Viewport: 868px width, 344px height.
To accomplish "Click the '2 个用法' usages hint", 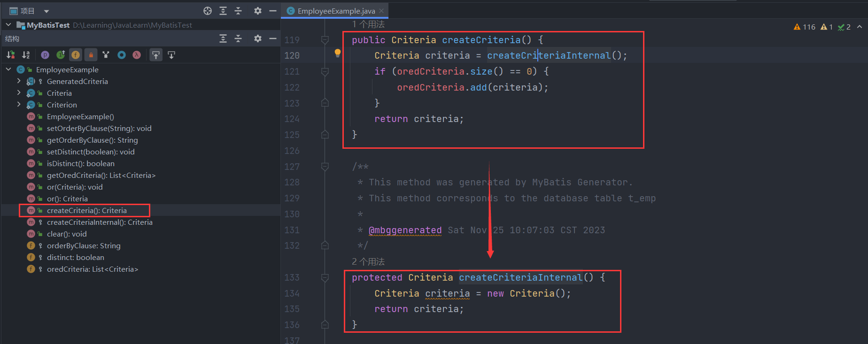I will coord(368,261).
